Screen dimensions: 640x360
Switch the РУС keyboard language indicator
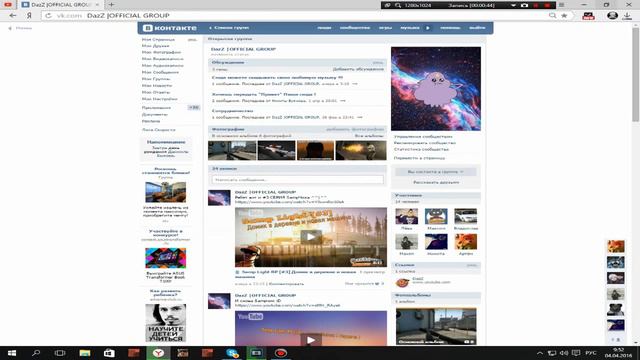click(x=591, y=353)
